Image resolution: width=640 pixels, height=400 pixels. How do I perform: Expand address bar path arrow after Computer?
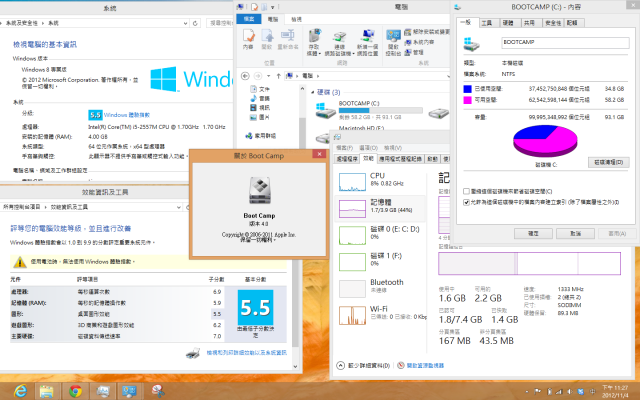click(x=318, y=76)
